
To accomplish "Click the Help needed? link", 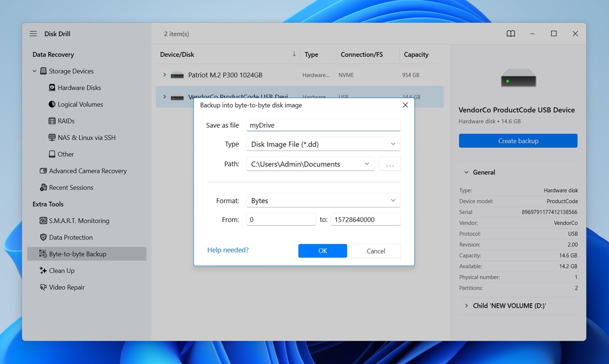I will click(x=228, y=250).
